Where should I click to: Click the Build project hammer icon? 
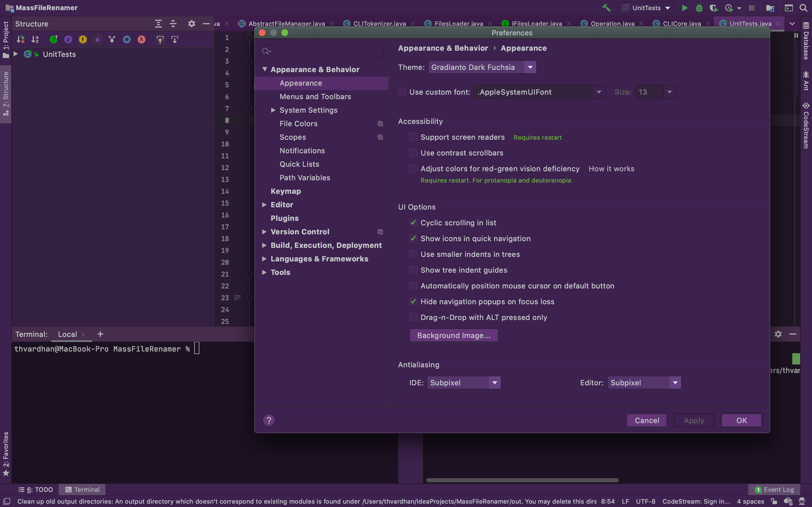click(x=606, y=8)
